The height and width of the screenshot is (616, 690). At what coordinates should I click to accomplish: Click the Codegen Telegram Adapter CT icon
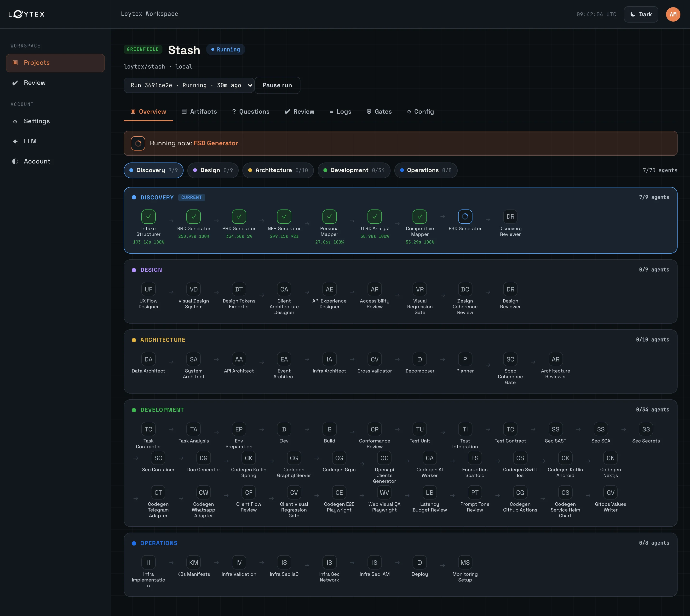(x=158, y=493)
